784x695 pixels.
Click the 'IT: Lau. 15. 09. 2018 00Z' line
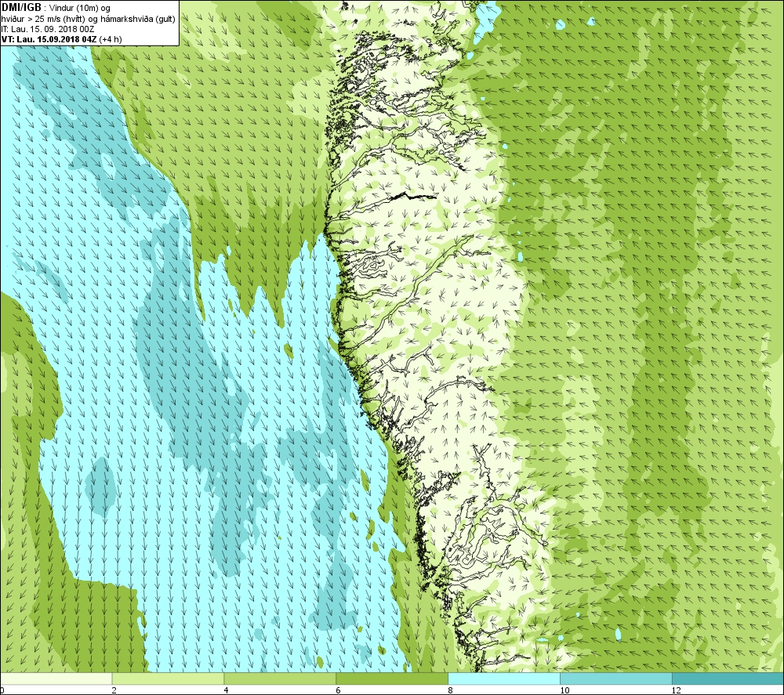pyautogui.click(x=48, y=29)
